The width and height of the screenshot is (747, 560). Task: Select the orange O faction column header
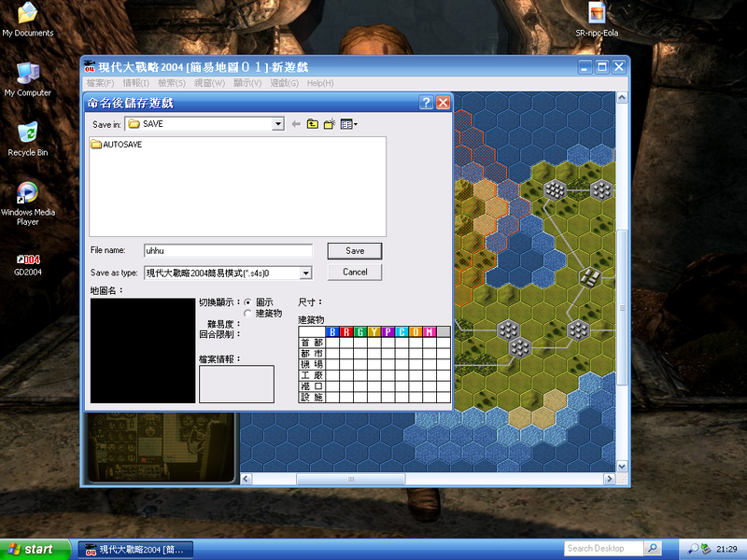(x=416, y=332)
